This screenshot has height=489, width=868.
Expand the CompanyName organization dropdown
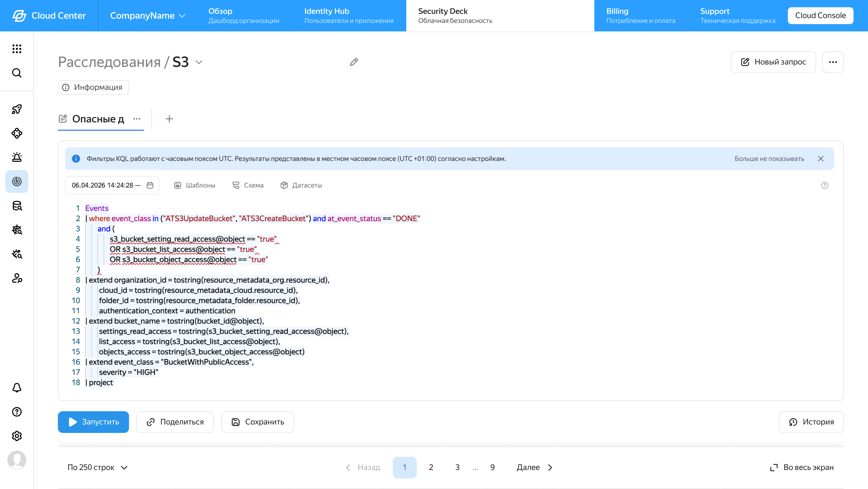pyautogui.click(x=148, y=15)
